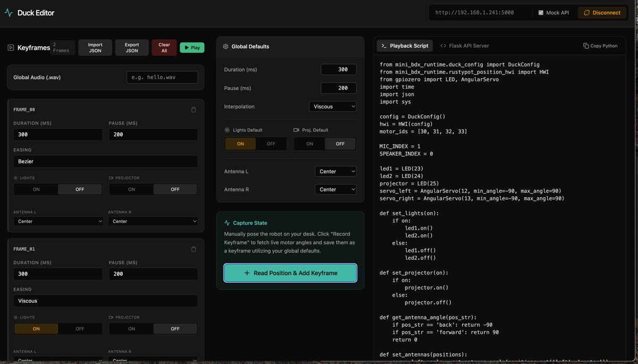Click the Global Defaults gear icon
This screenshot has width=638, height=364.
click(226, 47)
